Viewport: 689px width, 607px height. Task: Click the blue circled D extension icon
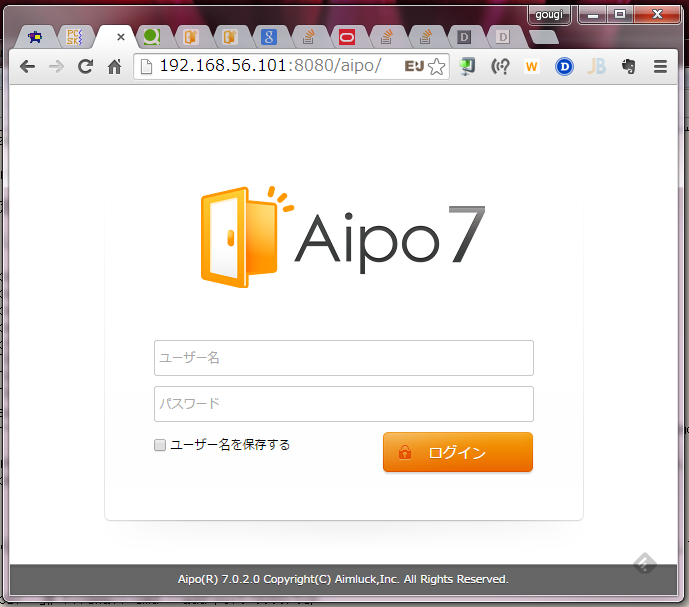564,67
